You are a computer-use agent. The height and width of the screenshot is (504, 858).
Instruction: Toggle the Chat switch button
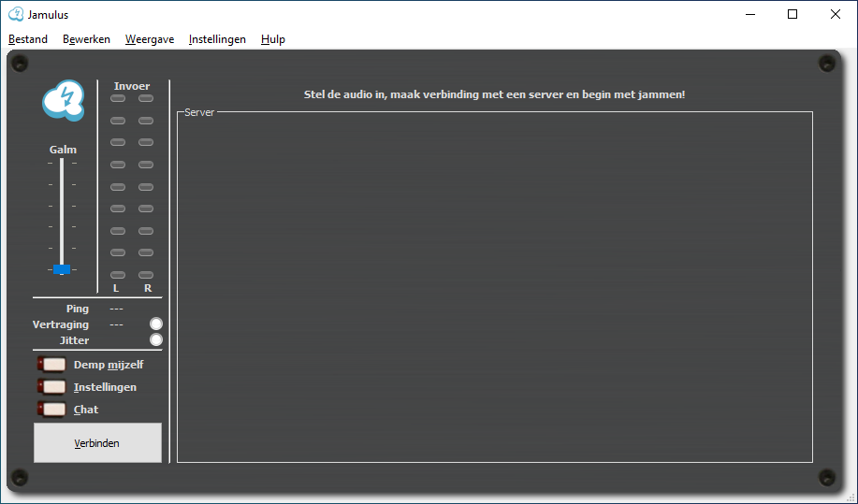[52, 410]
